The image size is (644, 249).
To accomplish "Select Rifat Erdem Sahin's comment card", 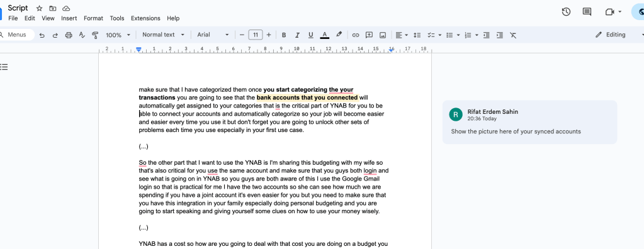I will pyautogui.click(x=529, y=122).
